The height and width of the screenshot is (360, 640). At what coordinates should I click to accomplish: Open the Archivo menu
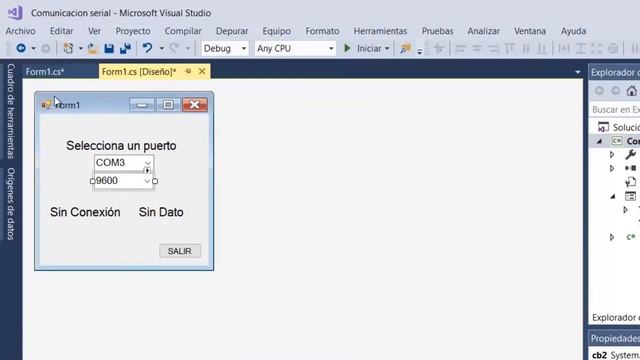coord(20,31)
